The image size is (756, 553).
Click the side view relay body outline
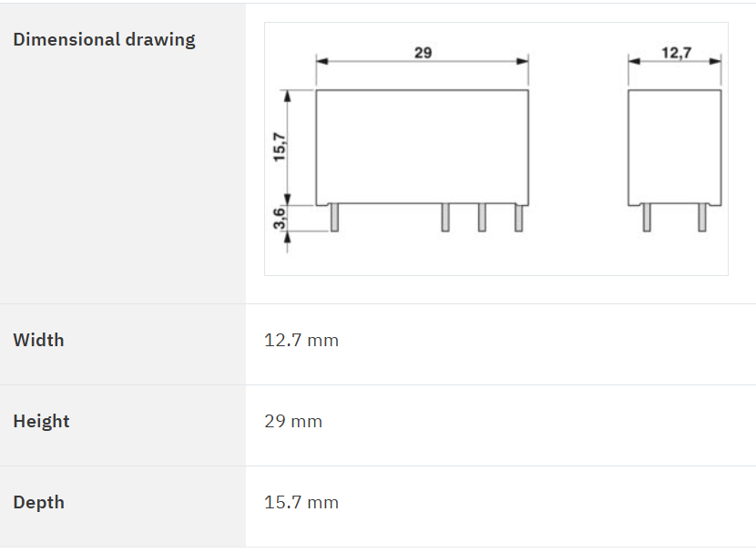pos(675,148)
